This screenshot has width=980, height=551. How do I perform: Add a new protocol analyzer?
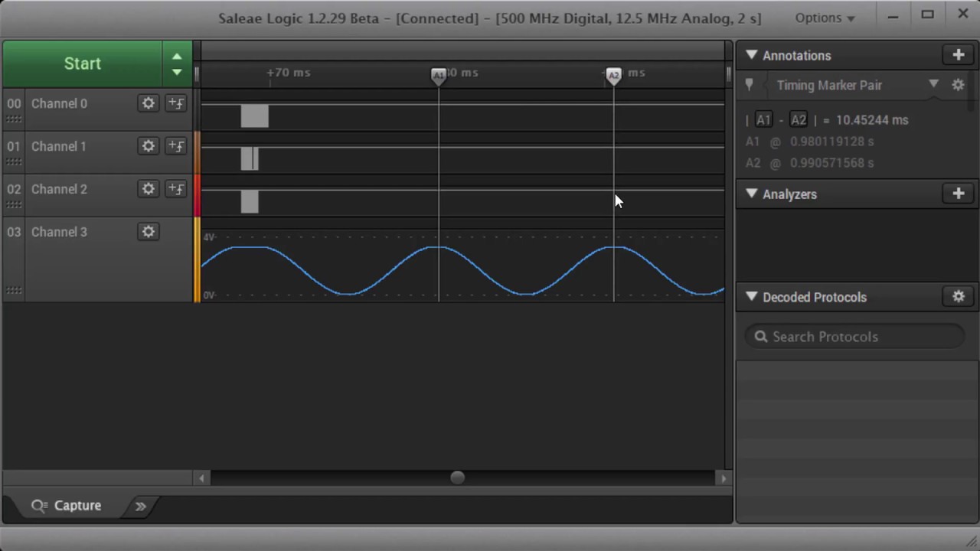coord(959,194)
